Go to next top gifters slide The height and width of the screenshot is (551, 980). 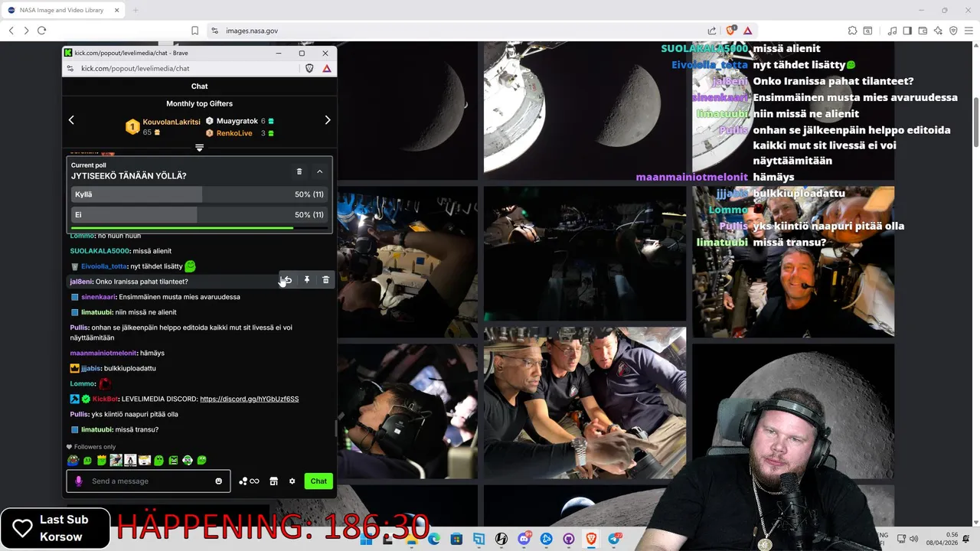(328, 120)
